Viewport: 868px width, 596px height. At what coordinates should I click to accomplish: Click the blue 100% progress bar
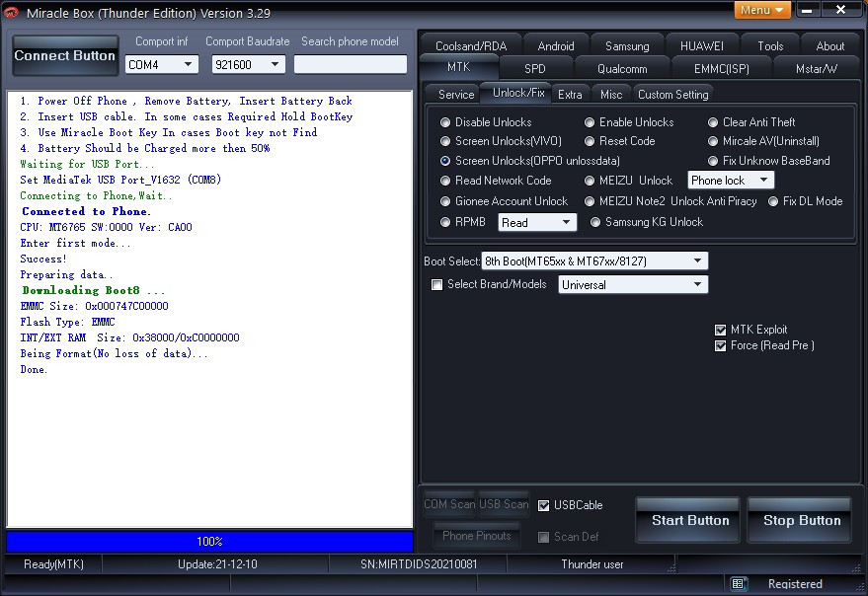[209, 541]
